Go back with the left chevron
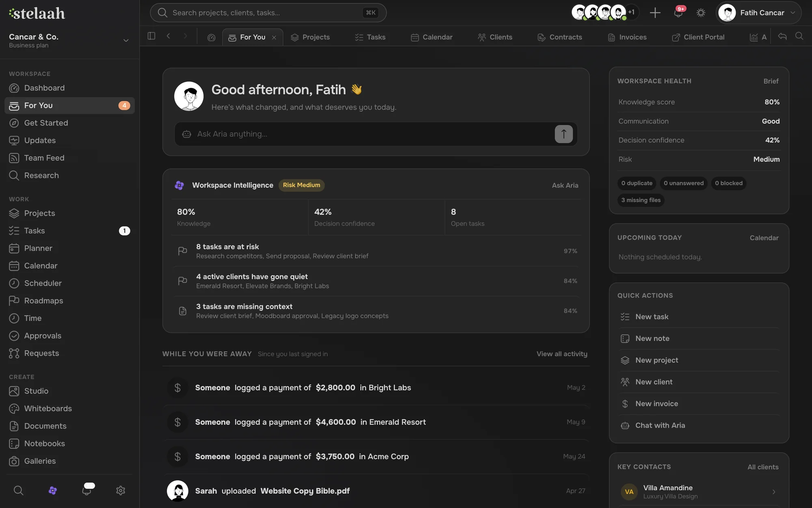Screen dimensions: 812x508 [168, 36]
